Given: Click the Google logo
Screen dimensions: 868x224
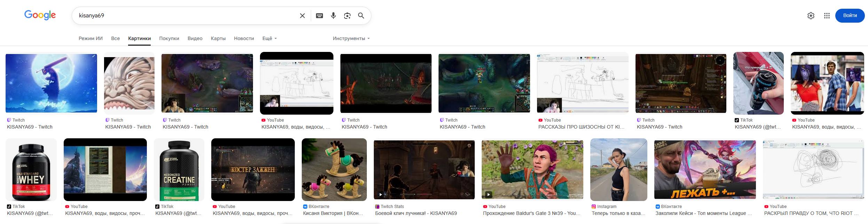Looking at the screenshot, I should coord(40,15).
